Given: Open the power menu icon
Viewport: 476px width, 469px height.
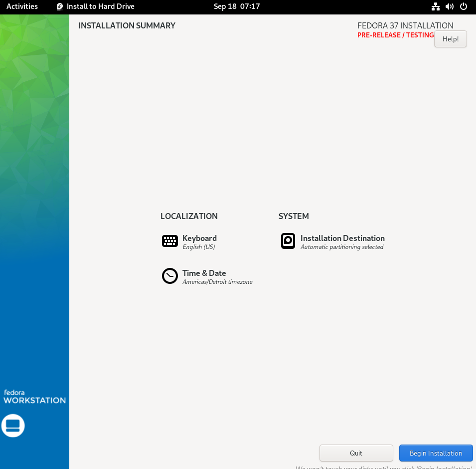Looking at the screenshot, I should 463,6.
